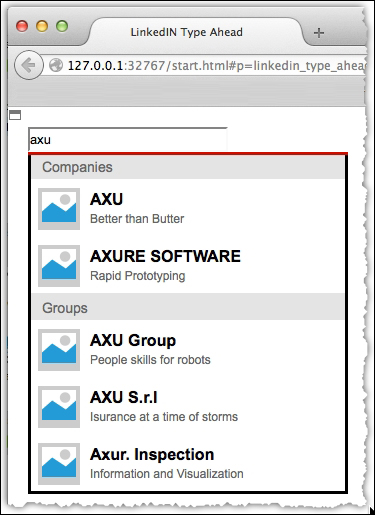Click the search field containing axu
Screen dimensions: 375x515
pyautogui.click(x=128, y=139)
